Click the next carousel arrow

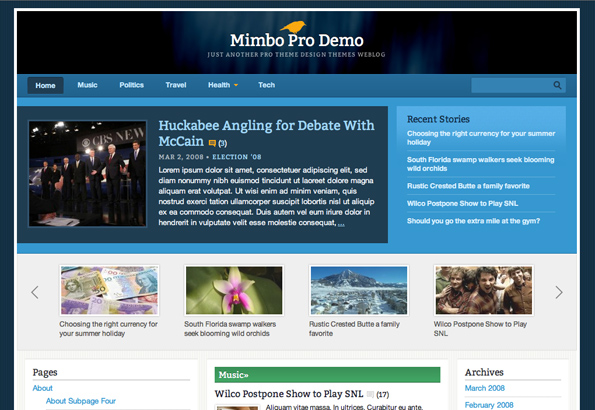[559, 292]
